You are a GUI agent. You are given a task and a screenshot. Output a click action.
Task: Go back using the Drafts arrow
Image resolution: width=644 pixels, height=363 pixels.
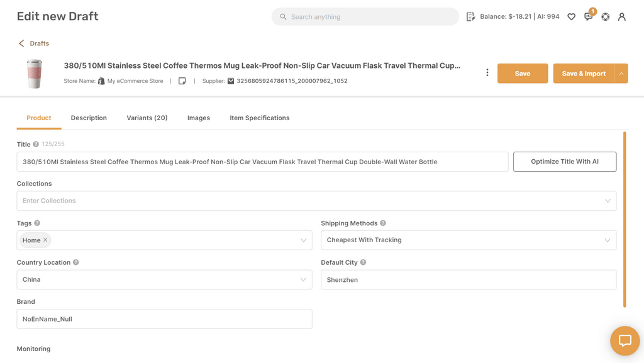pyautogui.click(x=21, y=43)
